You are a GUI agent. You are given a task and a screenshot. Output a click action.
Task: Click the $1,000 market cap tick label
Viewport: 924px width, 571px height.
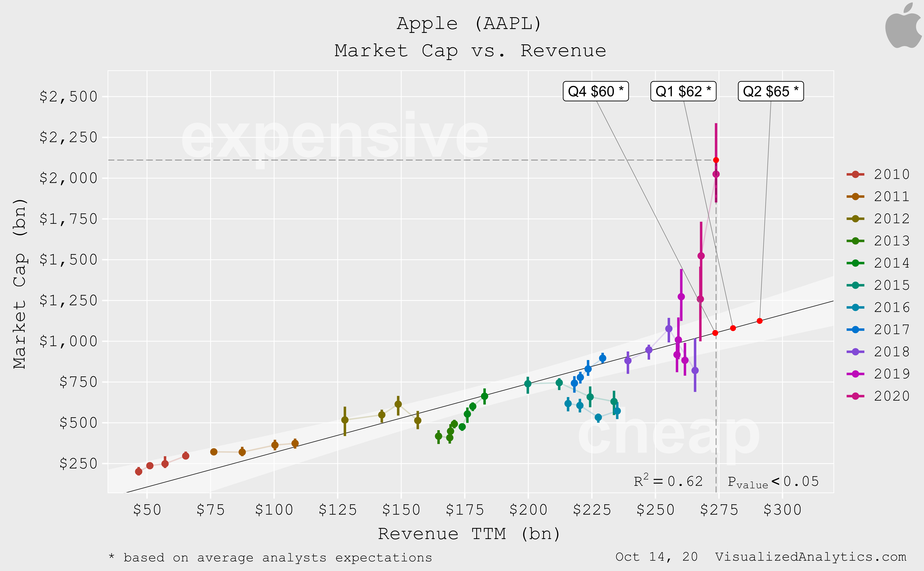(68, 341)
